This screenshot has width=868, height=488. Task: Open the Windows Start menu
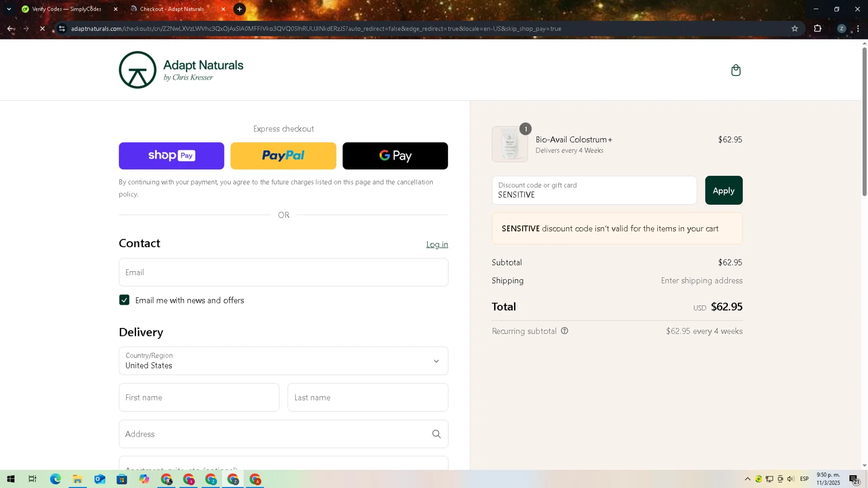point(10,479)
